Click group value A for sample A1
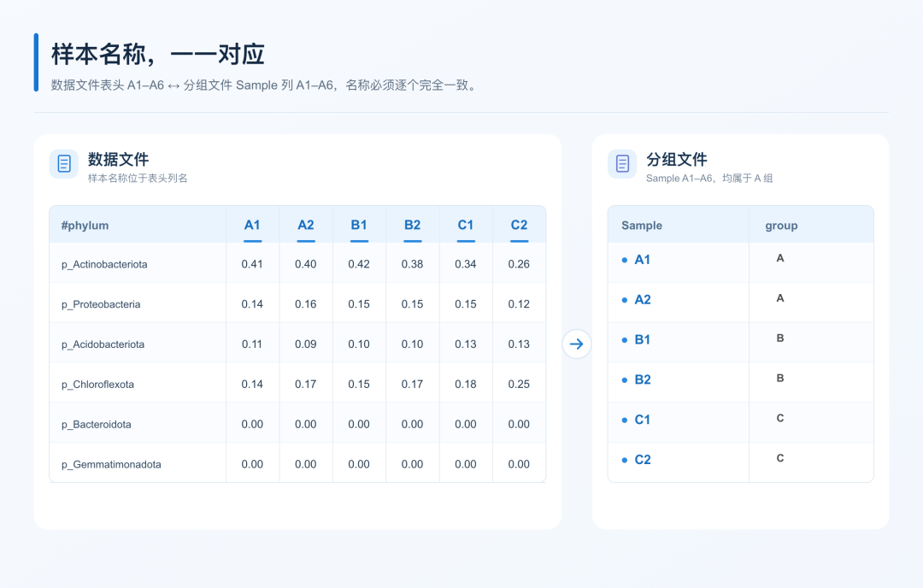Viewport: 923px width, 588px height. tap(780, 258)
